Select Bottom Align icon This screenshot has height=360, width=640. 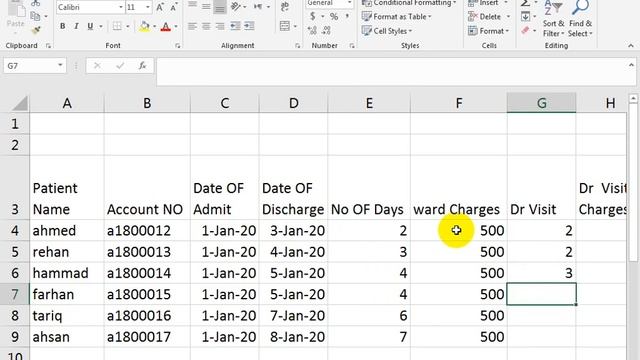tap(220, 6)
